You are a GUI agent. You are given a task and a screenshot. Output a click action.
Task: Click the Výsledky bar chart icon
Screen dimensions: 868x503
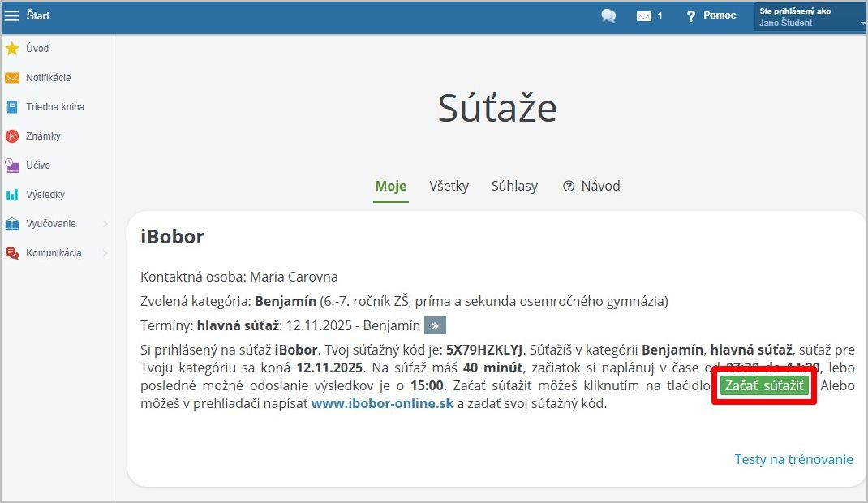click(12, 195)
